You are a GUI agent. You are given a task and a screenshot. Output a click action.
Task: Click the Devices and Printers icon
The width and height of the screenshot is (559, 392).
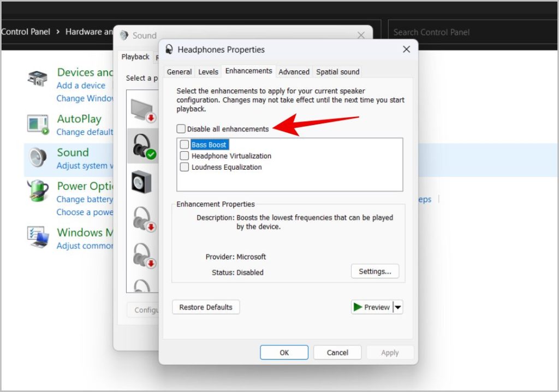point(38,79)
